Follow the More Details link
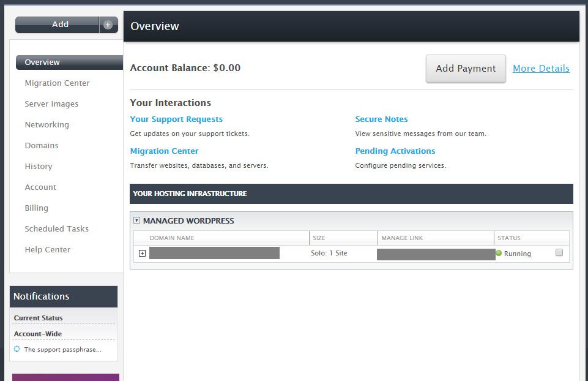The height and width of the screenshot is (381, 588). click(541, 69)
